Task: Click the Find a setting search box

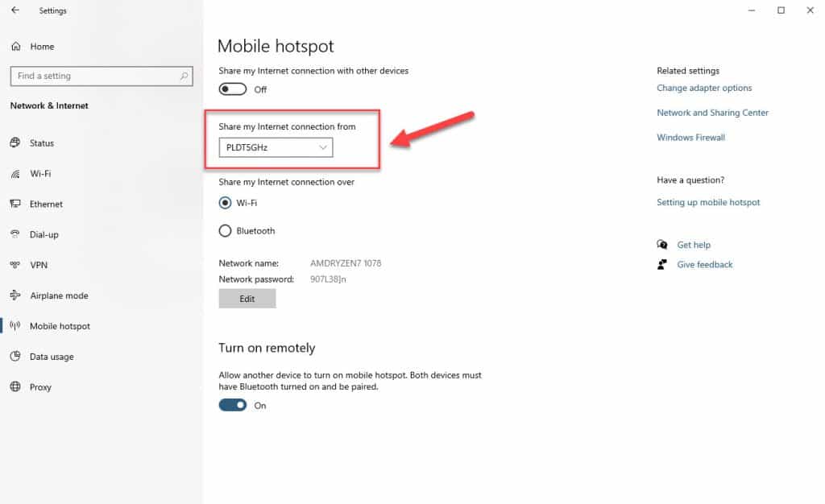Action: (102, 76)
